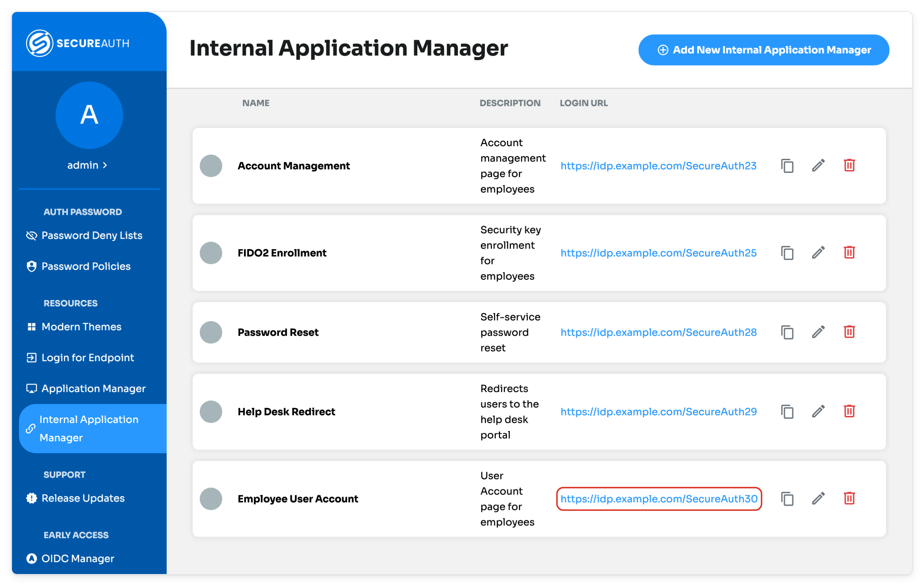
Task: Copy the FIDO2 Enrollment login URL
Action: pos(787,253)
